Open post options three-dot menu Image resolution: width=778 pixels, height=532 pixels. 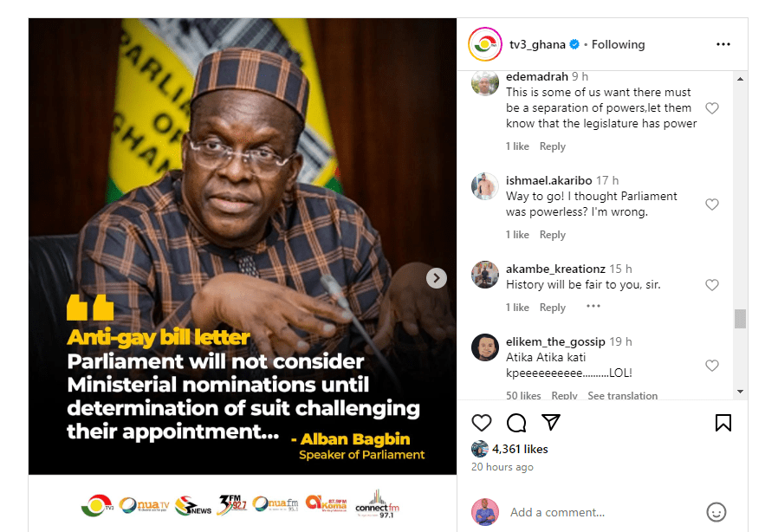point(723,44)
